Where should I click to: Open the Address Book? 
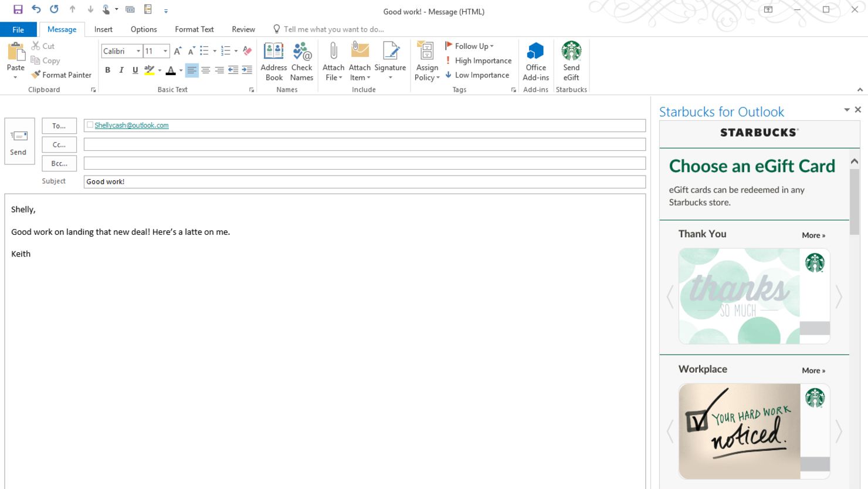pos(274,61)
